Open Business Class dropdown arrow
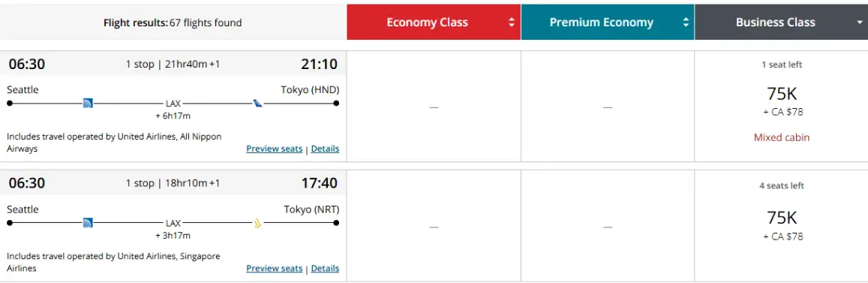 click(x=860, y=23)
